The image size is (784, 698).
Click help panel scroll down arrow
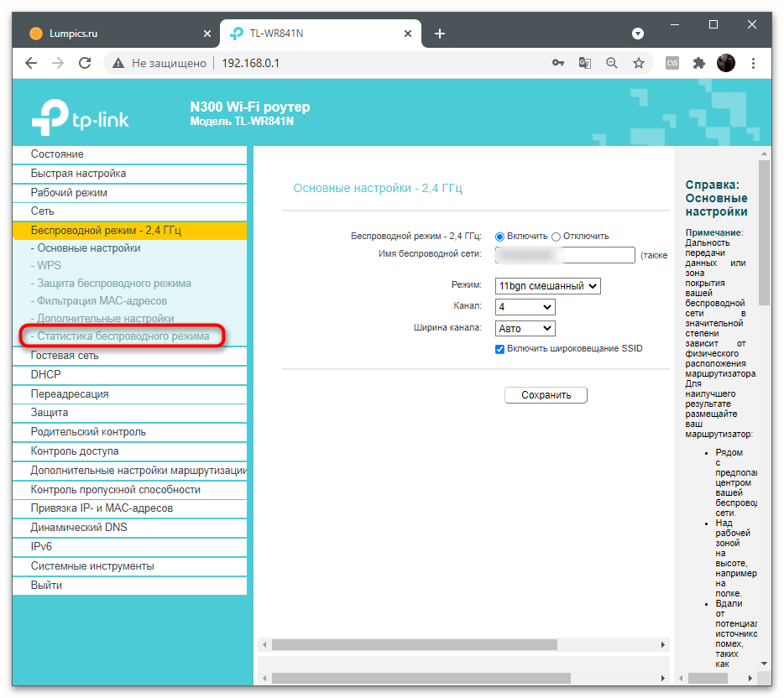[x=764, y=664]
